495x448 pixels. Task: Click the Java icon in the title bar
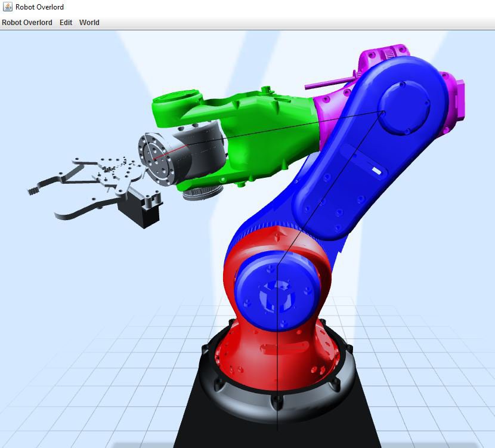point(7,7)
